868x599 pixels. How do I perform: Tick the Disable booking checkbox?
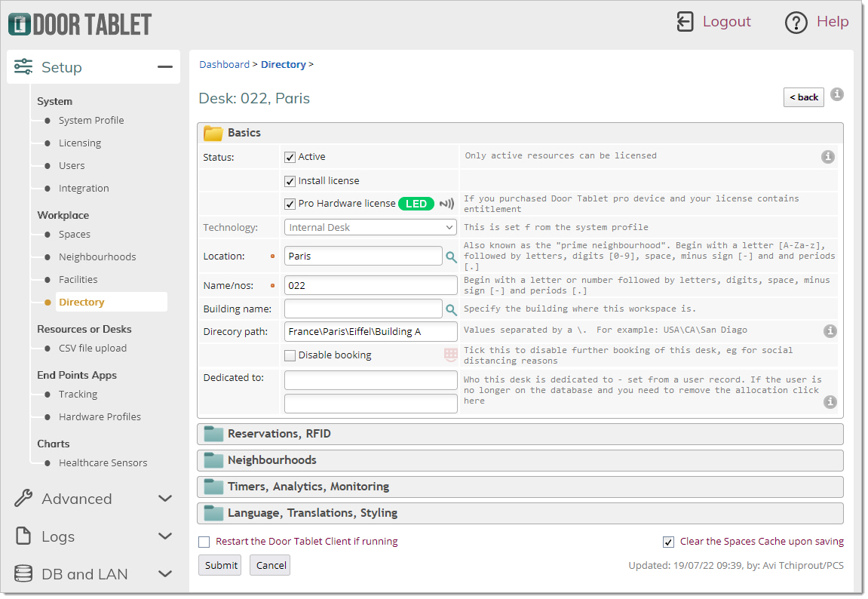[x=290, y=355]
